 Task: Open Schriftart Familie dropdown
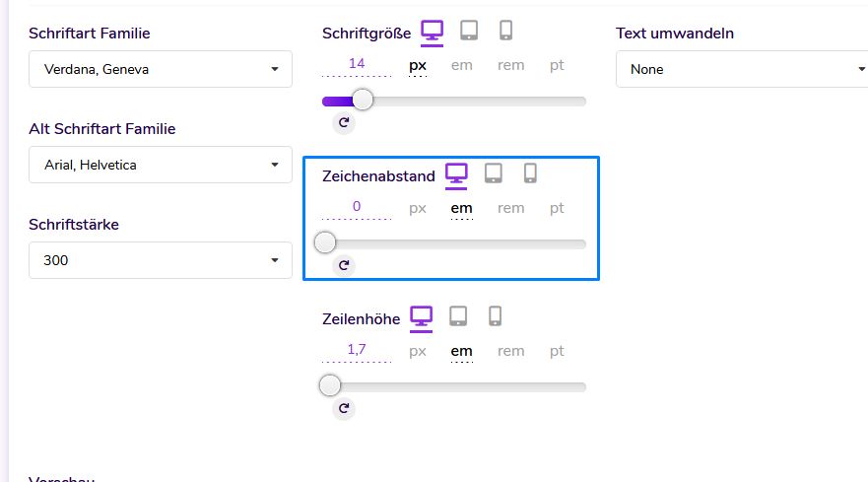tap(161, 69)
